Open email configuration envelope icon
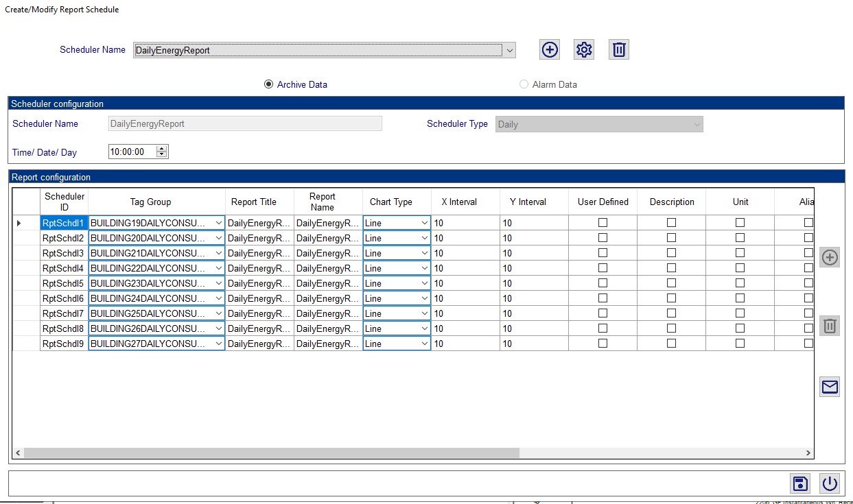Image resolution: width=853 pixels, height=504 pixels. click(830, 387)
